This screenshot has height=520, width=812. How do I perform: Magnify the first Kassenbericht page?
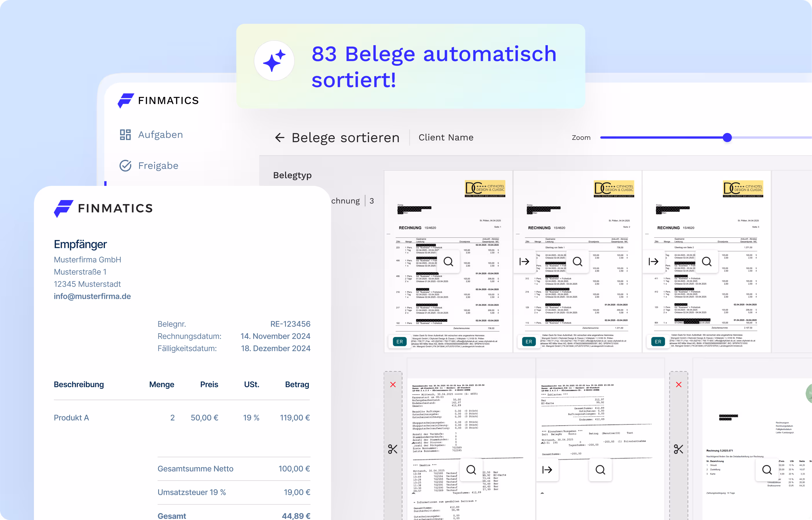pyautogui.click(x=471, y=470)
